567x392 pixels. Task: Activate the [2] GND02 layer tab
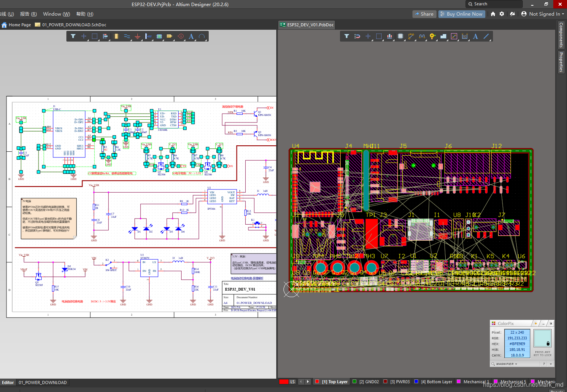coord(366,382)
